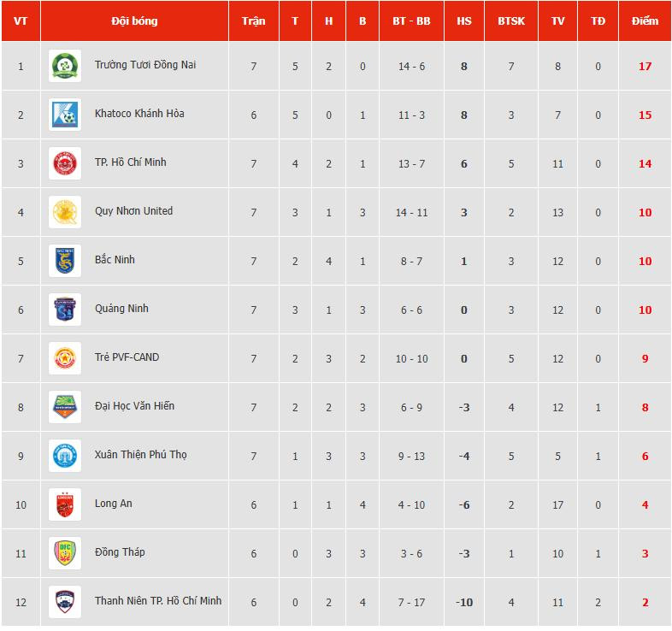
Task: Click the Trận column header
Action: pyautogui.click(x=253, y=21)
